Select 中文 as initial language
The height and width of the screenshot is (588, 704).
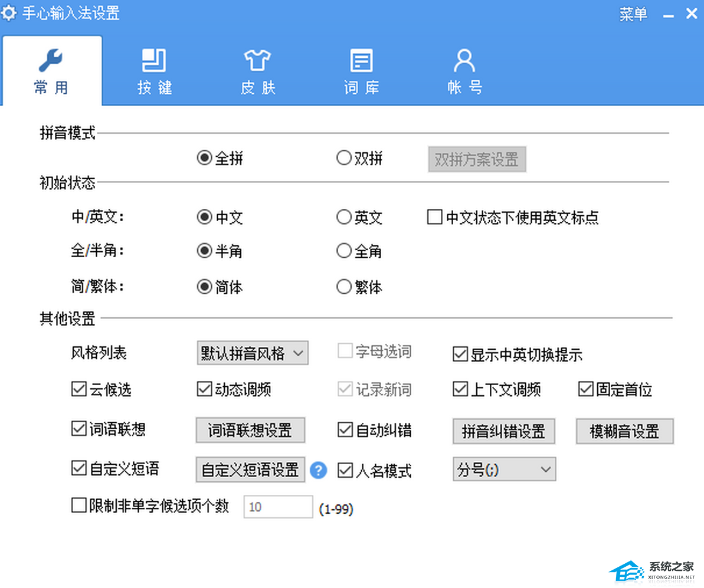(204, 217)
